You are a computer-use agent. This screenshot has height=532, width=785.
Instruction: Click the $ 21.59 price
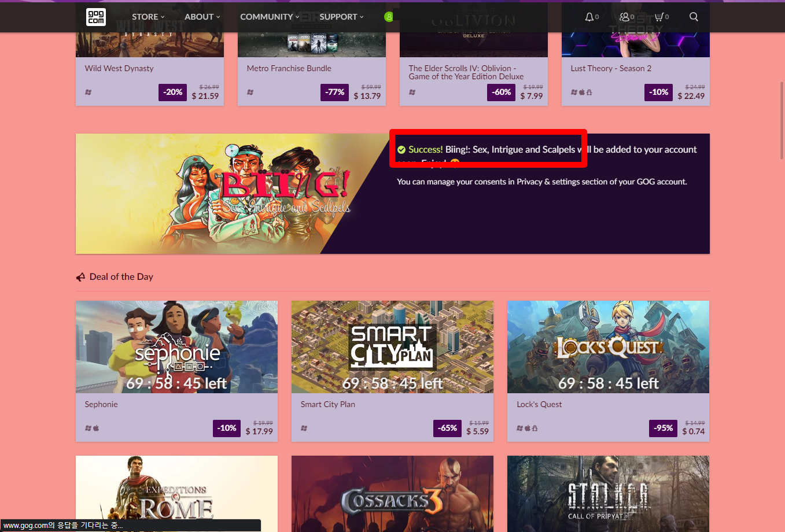(x=205, y=96)
